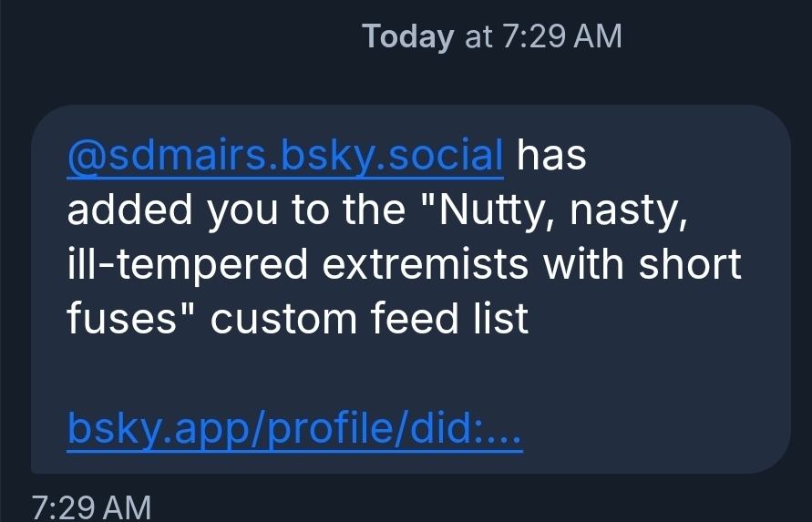Image resolution: width=812 pixels, height=522 pixels.
Task: Click the dark background left of the date header
Action: pos(182,36)
